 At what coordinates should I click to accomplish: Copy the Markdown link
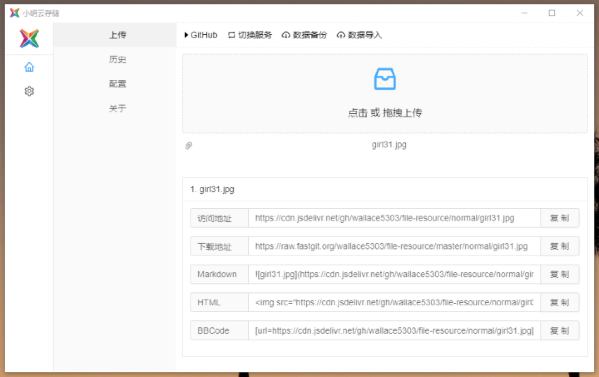click(x=560, y=274)
